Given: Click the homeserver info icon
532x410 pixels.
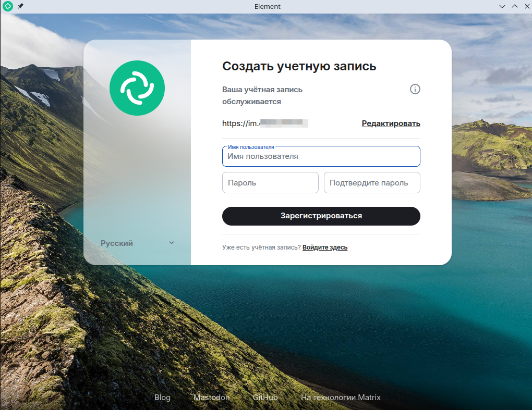Looking at the screenshot, I should click(415, 89).
